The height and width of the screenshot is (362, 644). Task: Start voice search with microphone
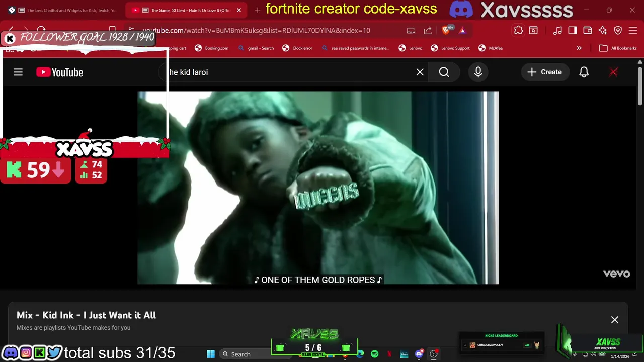[x=478, y=72]
